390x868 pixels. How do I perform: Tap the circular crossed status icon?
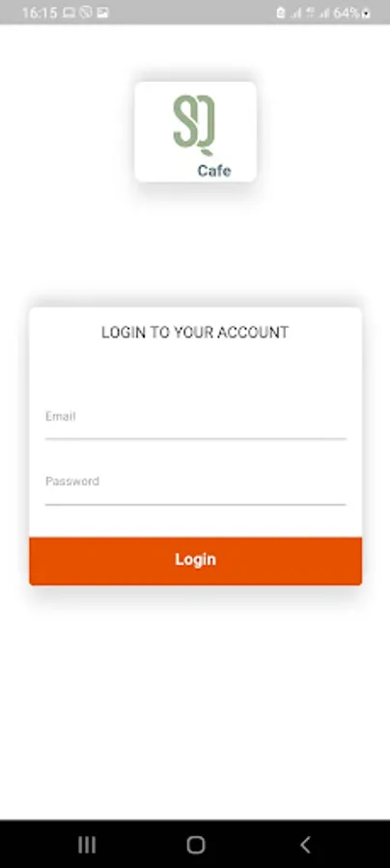point(85,13)
